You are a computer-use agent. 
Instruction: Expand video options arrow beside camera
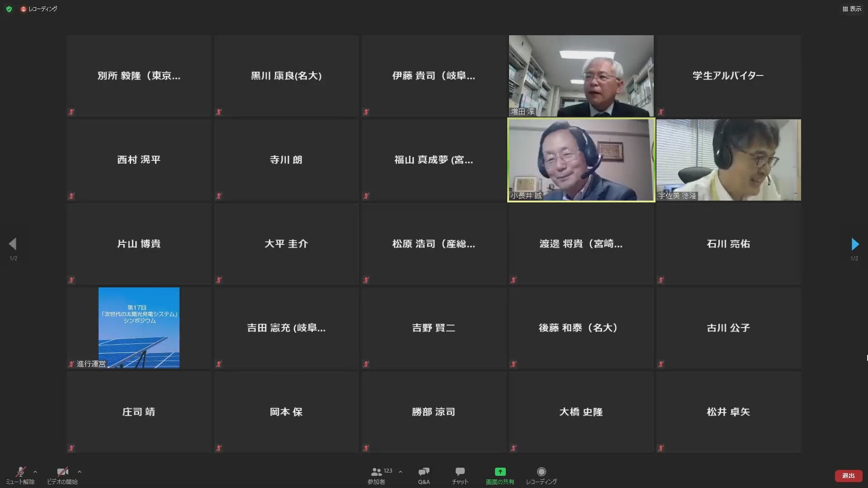click(x=80, y=472)
